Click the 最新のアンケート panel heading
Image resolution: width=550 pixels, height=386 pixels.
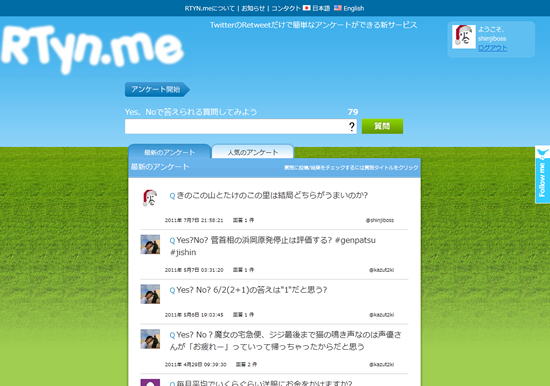160,167
